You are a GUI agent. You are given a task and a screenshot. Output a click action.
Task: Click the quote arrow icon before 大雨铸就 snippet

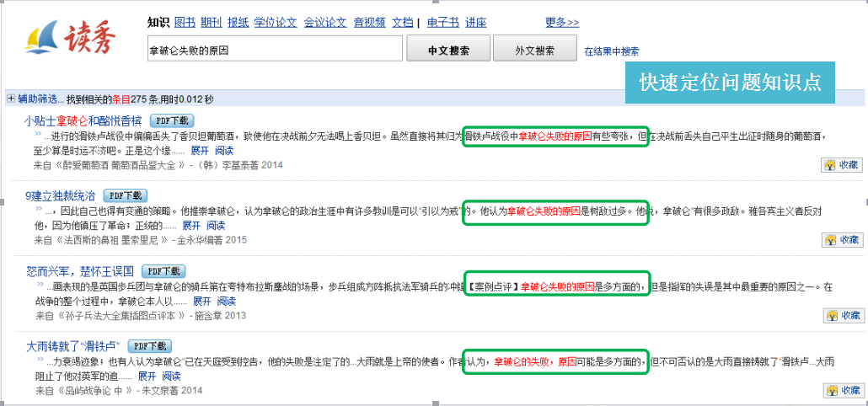point(40,360)
